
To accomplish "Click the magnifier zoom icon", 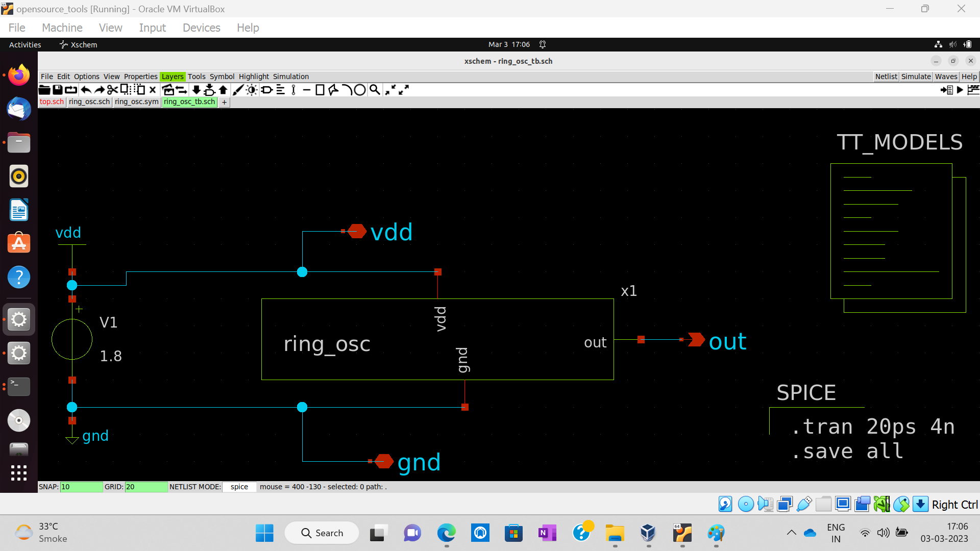I will click(x=375, y=90).
